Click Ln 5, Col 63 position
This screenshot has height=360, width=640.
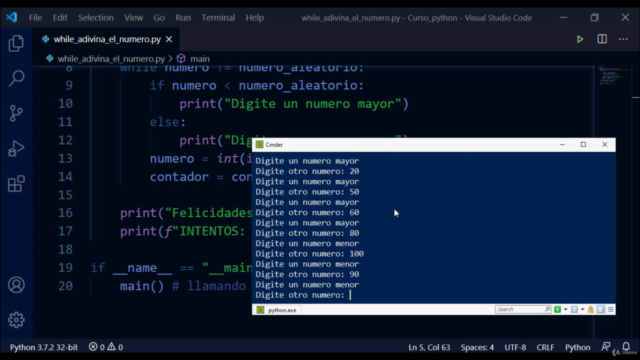429,347
